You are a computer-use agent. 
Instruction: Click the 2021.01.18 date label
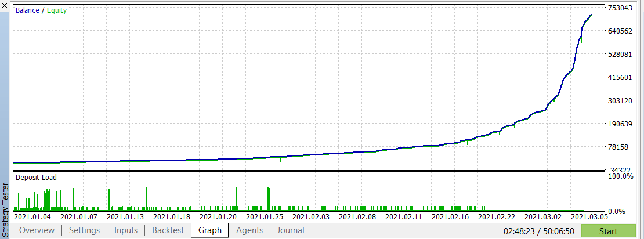pyautogui.click(x=172, y=217)
